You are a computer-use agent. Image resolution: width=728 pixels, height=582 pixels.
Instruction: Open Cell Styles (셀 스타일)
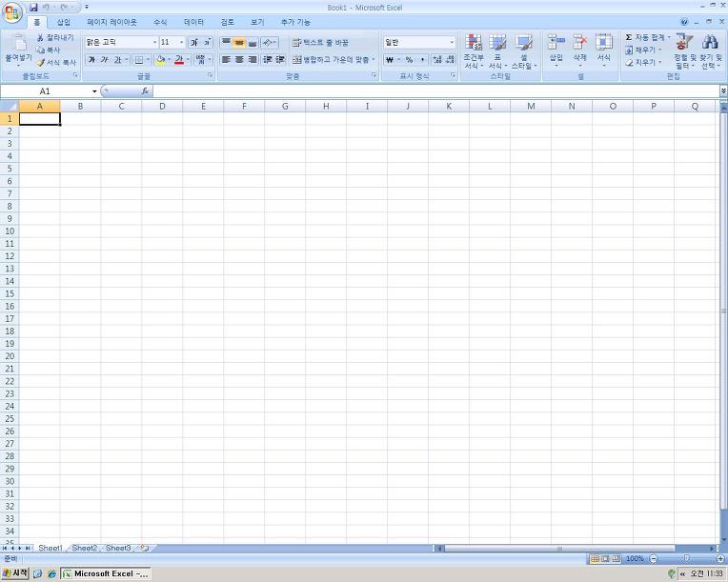524,51
